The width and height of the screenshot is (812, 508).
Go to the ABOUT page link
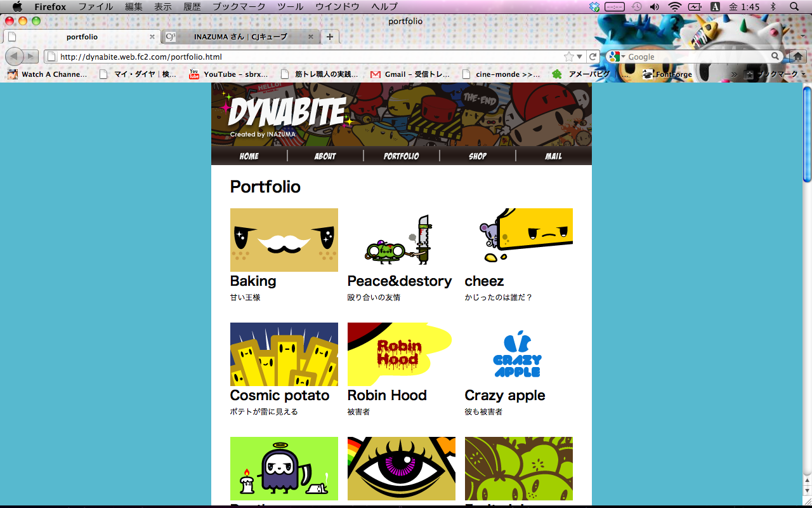point(325,156)
